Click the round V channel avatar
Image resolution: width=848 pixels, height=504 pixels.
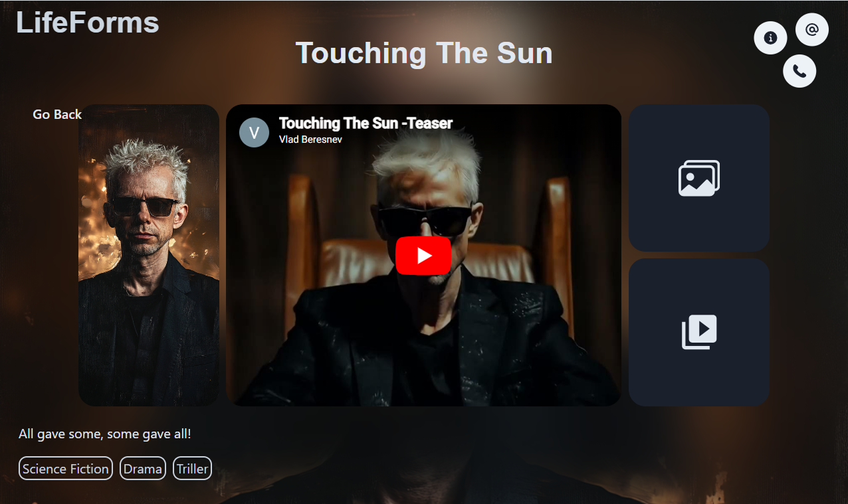254,132
